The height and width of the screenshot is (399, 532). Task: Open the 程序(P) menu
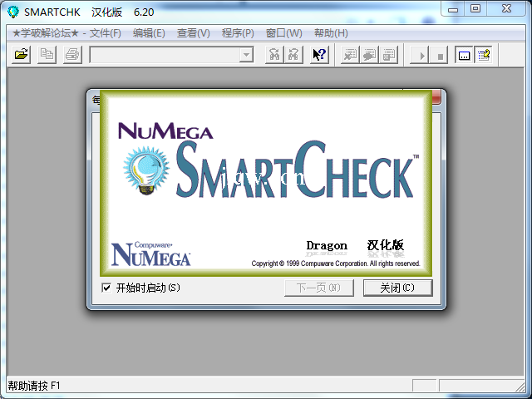click(238, 33)
